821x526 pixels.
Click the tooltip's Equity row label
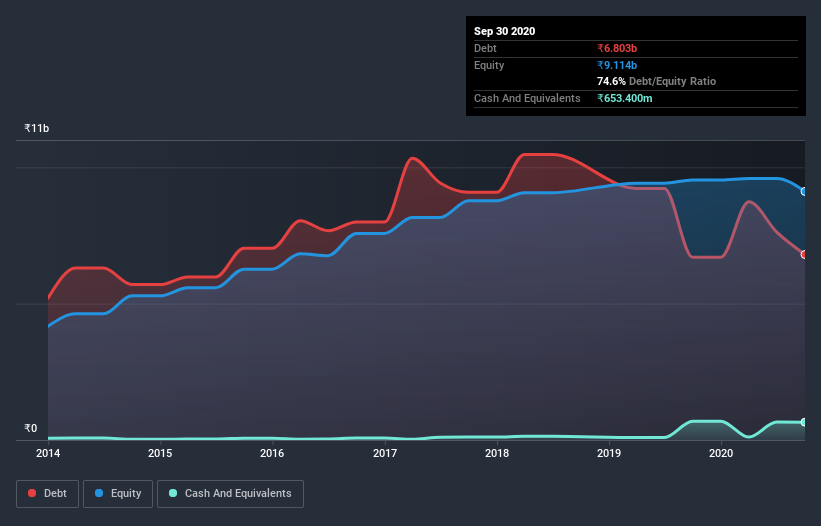(489, 65)
